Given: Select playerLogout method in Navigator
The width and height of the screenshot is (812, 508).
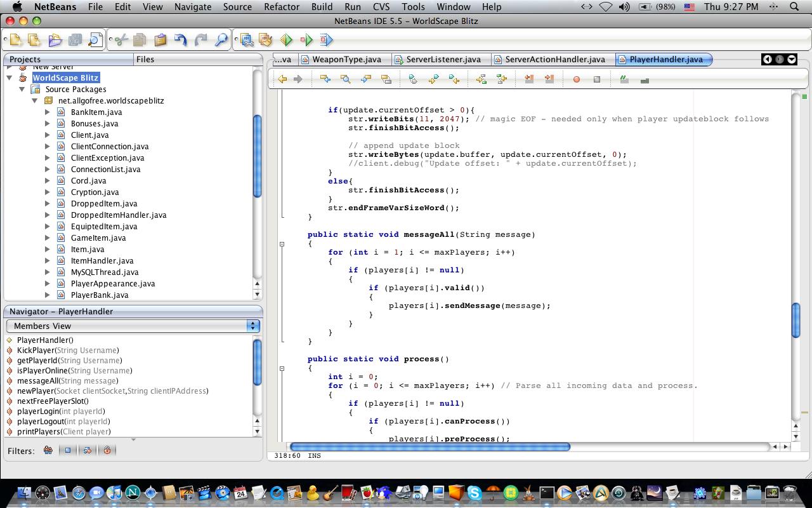Looking at the screenshot, I should tap(63, 421).
